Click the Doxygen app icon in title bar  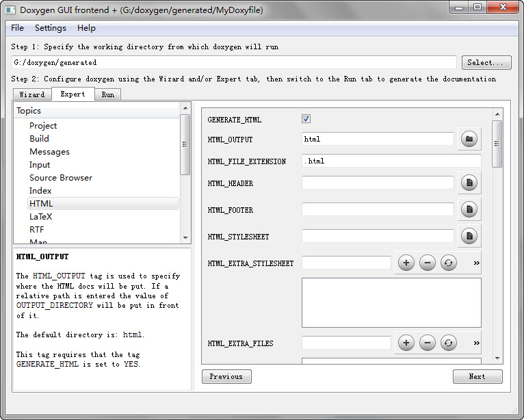pos(10,10)
